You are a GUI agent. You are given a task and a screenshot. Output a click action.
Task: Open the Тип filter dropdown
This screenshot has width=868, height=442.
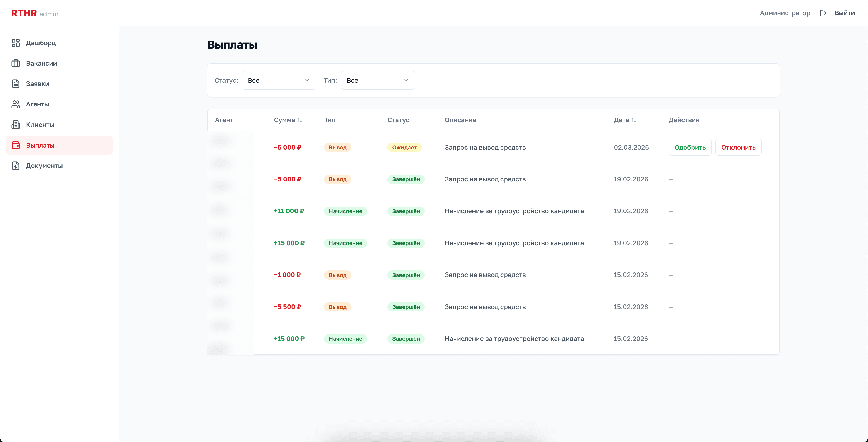pyautogui.click(x=377, y=80)
